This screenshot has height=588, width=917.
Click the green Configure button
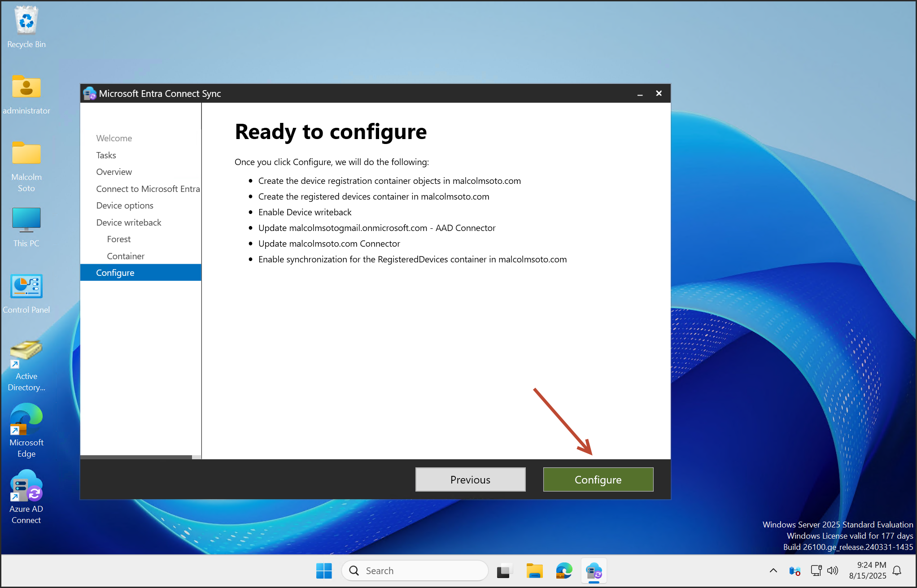click(598, 479)
